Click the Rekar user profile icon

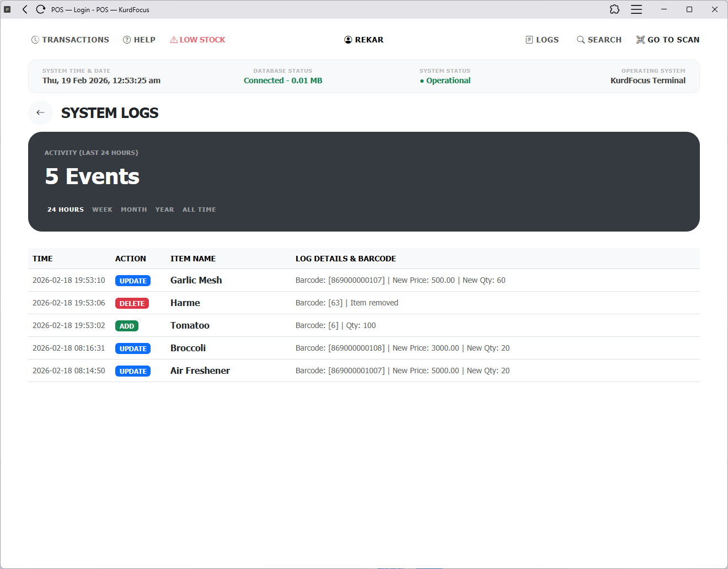[x=348, y=40]
